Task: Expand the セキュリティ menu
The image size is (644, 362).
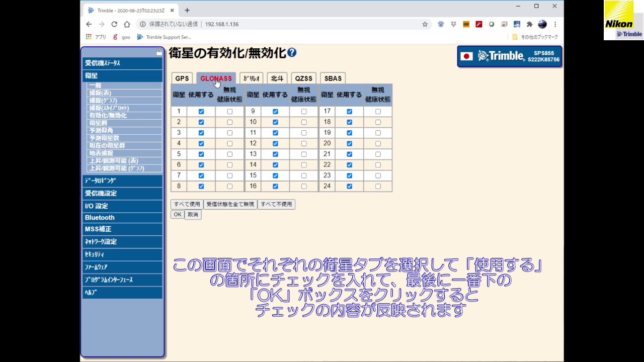Action: click(122, 254)
